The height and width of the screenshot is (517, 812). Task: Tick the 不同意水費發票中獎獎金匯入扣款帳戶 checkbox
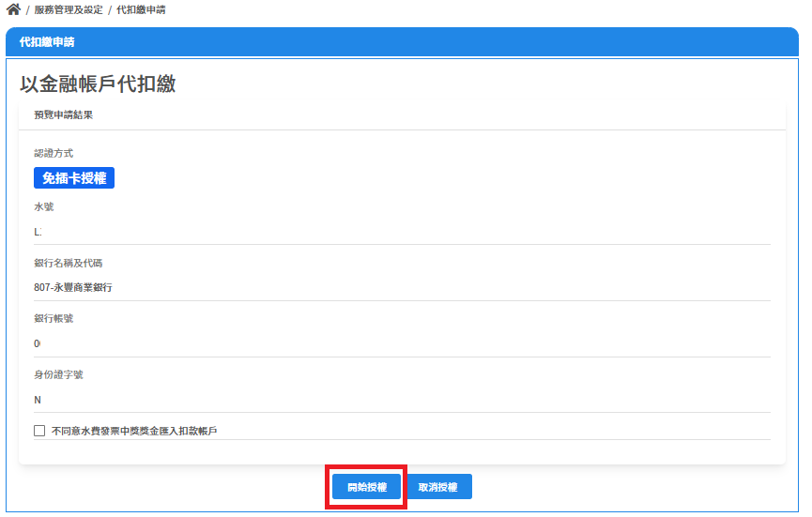[x=39, y=431]
